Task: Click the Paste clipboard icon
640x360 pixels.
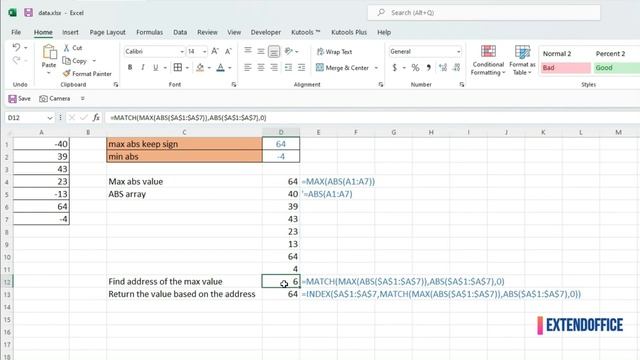Action: click(x=49, y=52)
